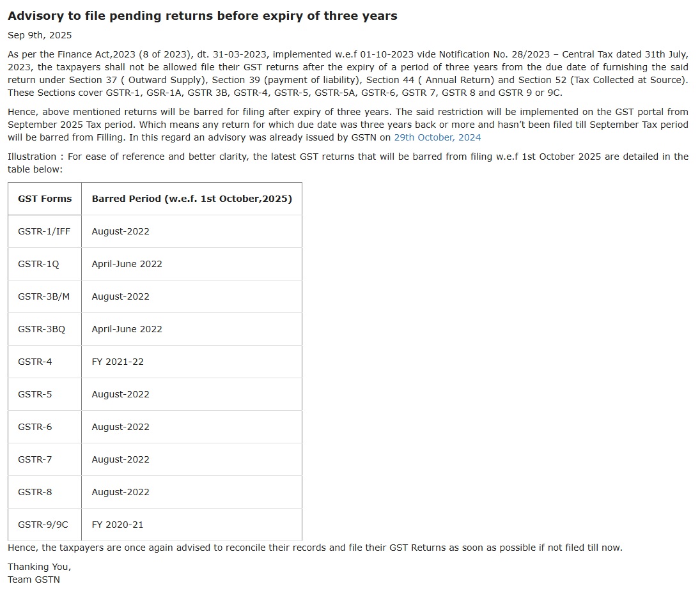Image resolution: width=700 pixels, height=591 pixels.
Task: Select the GSTR-9/9C table cell
Action: [43, 525]
